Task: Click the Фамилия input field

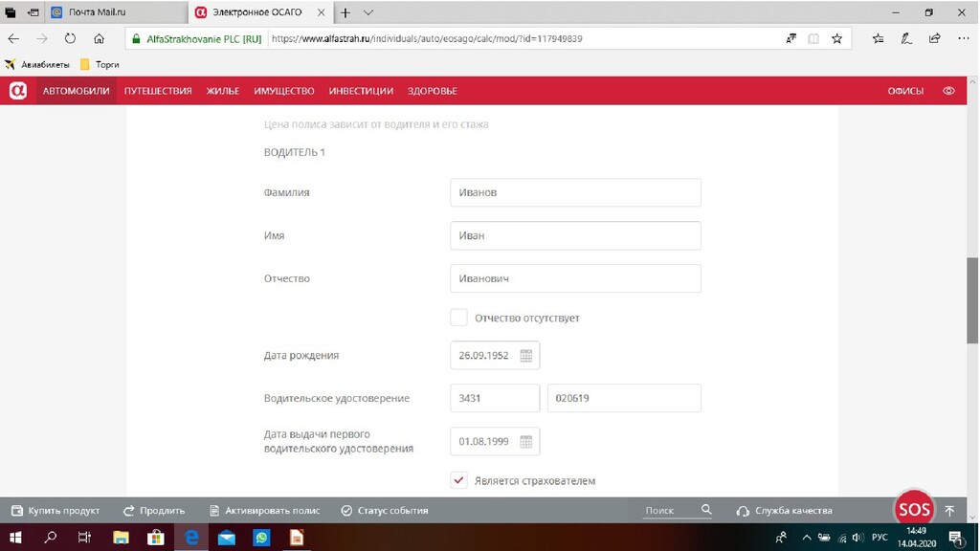Action: (575, 192)
